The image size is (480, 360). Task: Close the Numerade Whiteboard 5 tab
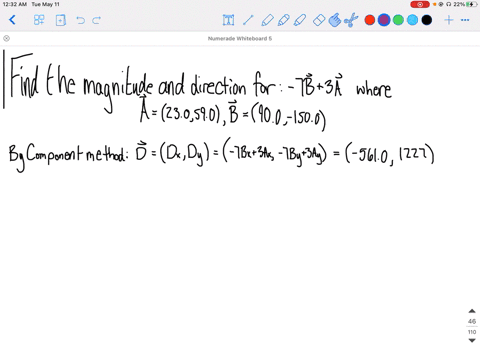click(x=6, y=38)
